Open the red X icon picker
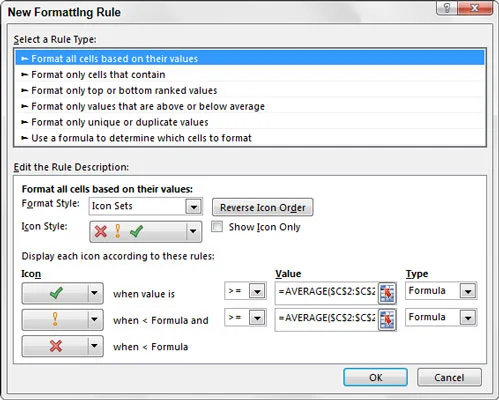 [x=62, y=346]
